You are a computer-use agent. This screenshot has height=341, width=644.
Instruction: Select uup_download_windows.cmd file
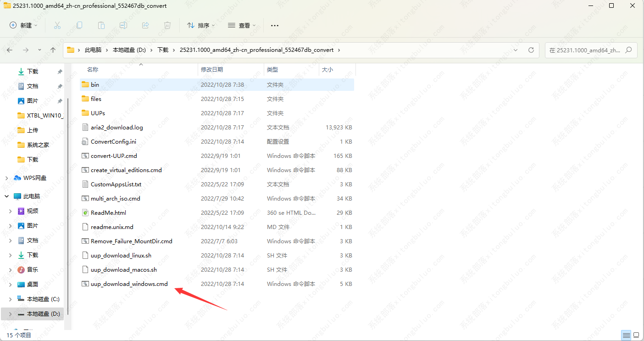(x=129, y=284)
